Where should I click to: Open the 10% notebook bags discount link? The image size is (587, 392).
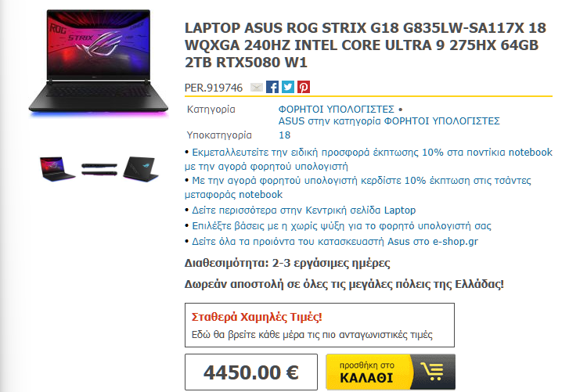358,187
